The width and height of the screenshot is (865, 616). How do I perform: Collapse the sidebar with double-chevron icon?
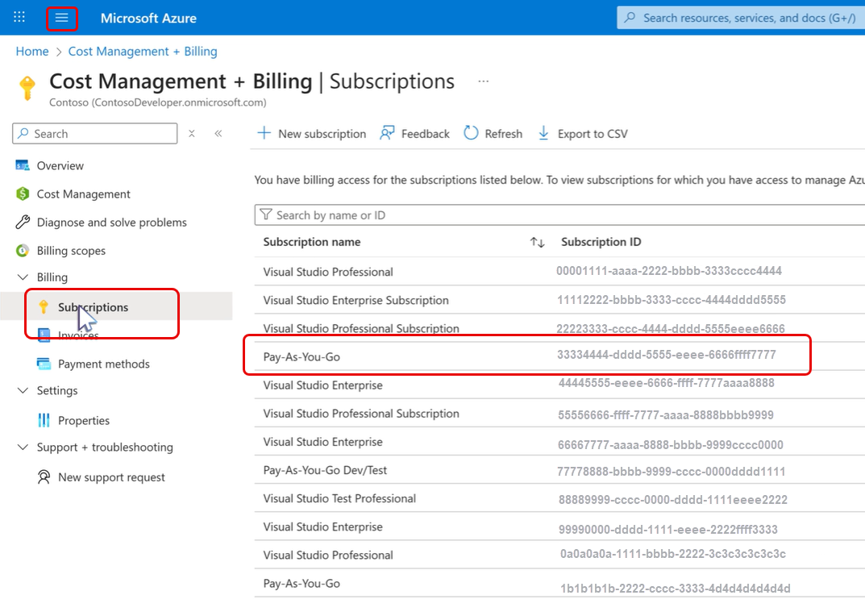[218, 134]
